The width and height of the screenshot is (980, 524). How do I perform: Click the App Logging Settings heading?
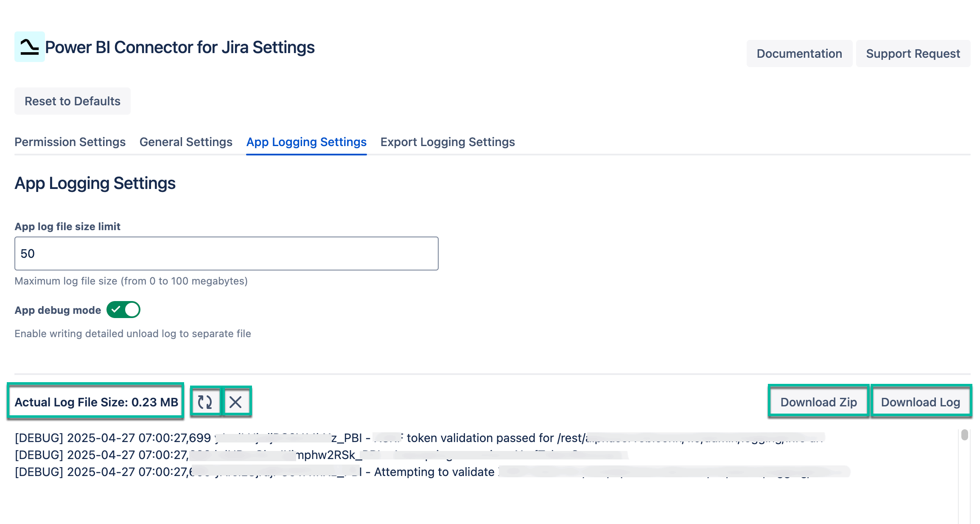click(x=95, y=183)
